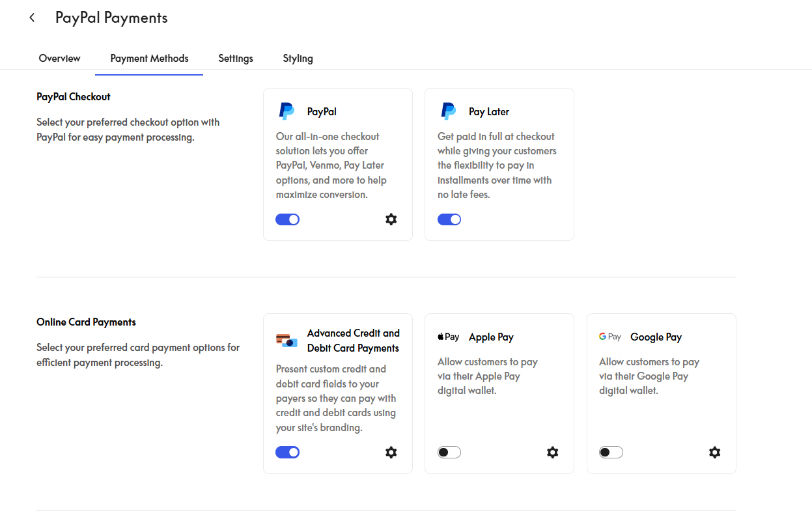Open the Styling tab
Viewport: 812px width, 532px height.
(x=298, y=58)
